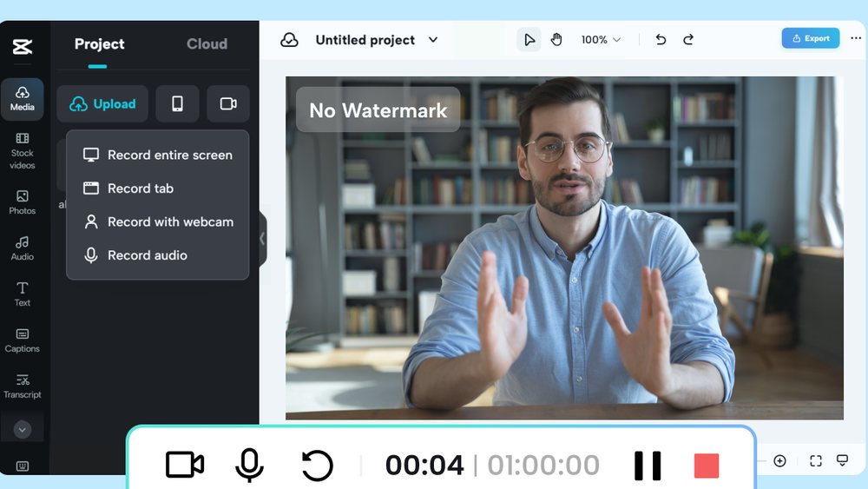Click the redo arrow icon

pyautogui.click(x=688, y=39)
